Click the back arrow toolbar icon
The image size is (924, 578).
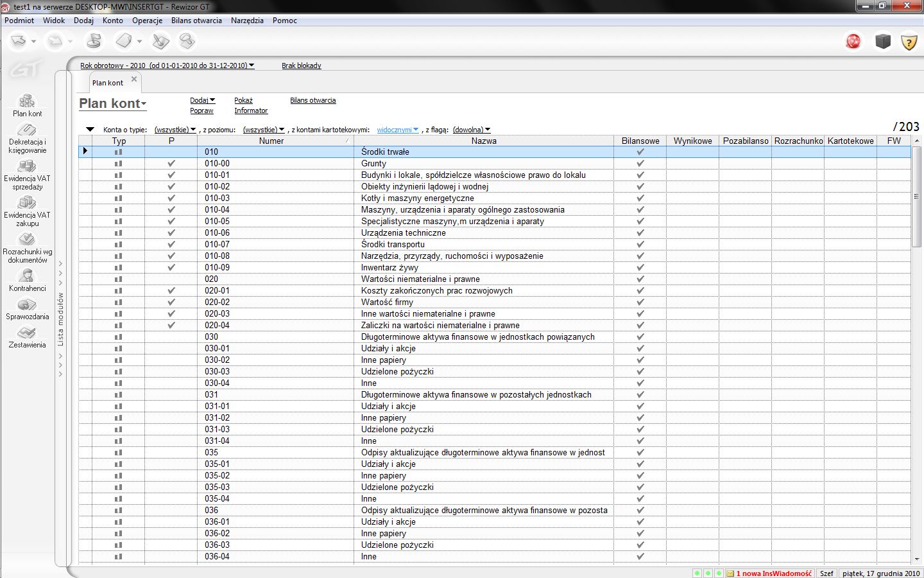point(19,41)
